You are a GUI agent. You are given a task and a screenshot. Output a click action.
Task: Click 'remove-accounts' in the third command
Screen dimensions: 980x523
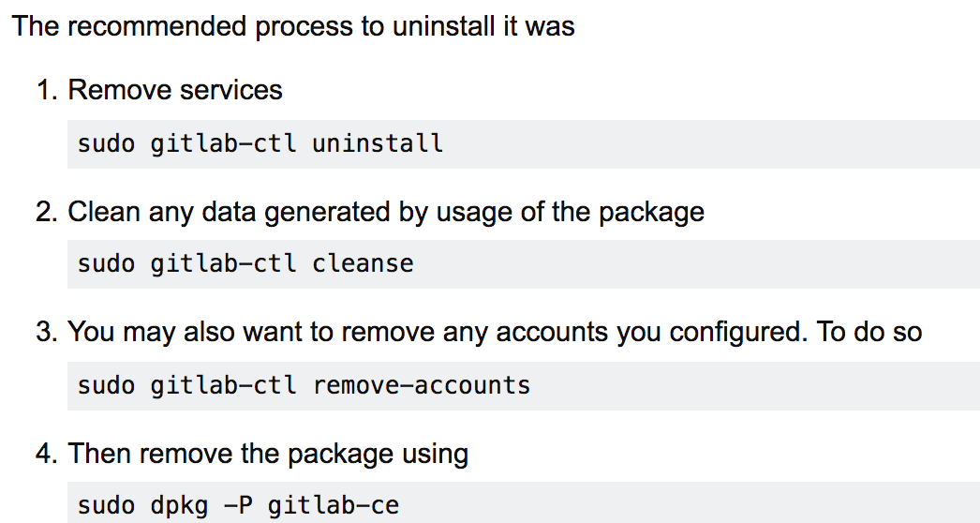(x=422, y=385)
